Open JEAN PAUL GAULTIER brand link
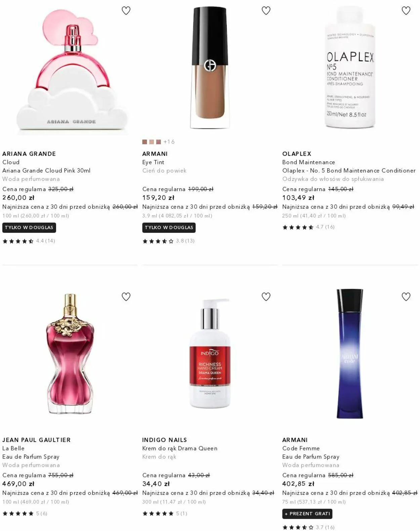The image size is (420, 531). click(x=36, y=440)
